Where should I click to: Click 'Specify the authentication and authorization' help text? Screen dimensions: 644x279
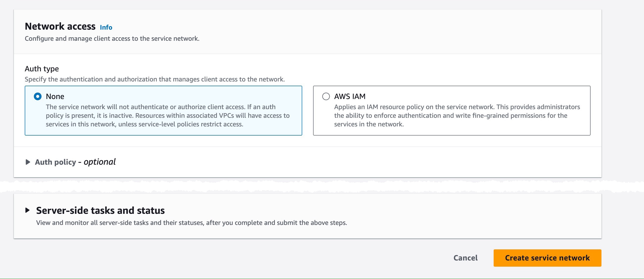point(155,79)
